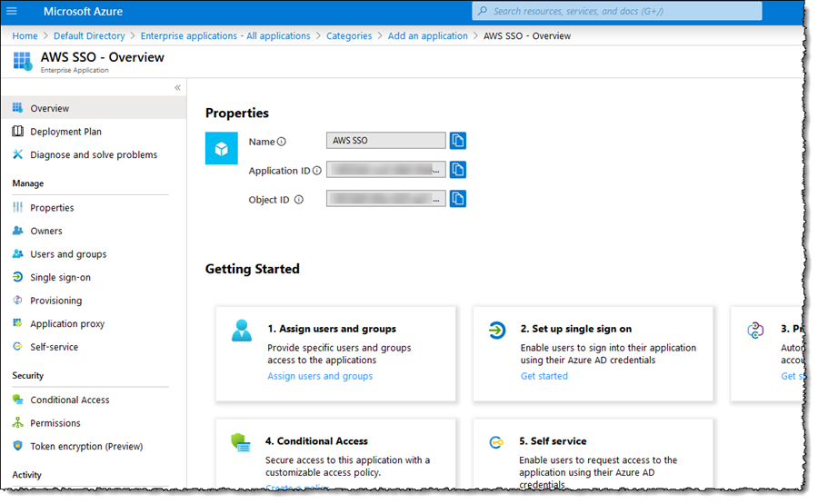
Task: Go to Home breadcrumb
Action: point(25,36)
